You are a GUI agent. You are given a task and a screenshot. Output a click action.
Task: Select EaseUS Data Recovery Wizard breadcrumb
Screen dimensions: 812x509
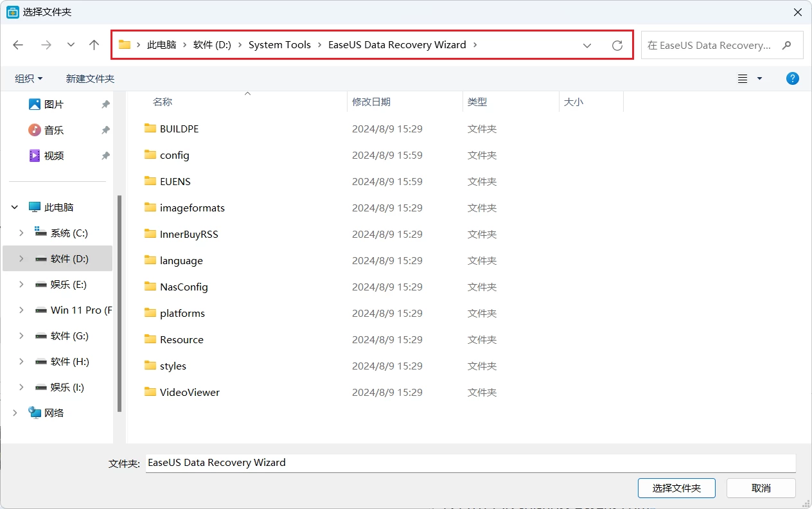(397, 45)
